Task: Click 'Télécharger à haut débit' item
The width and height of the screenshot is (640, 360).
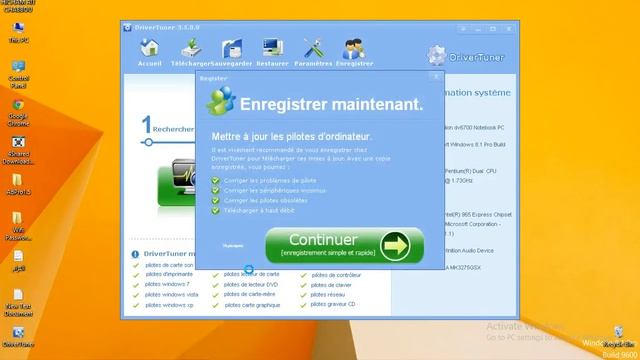Action: [x=259, y=211]
